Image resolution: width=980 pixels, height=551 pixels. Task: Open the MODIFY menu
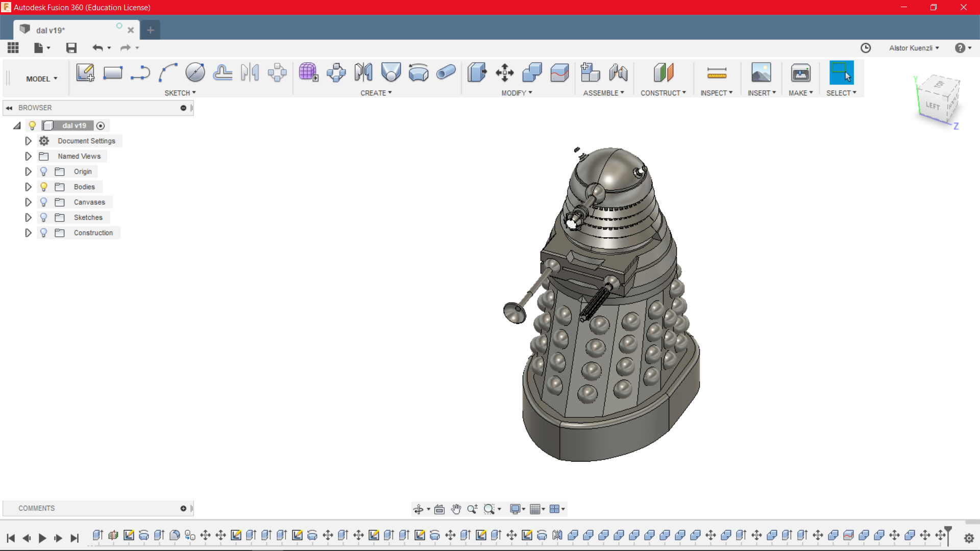pos(517,93)
